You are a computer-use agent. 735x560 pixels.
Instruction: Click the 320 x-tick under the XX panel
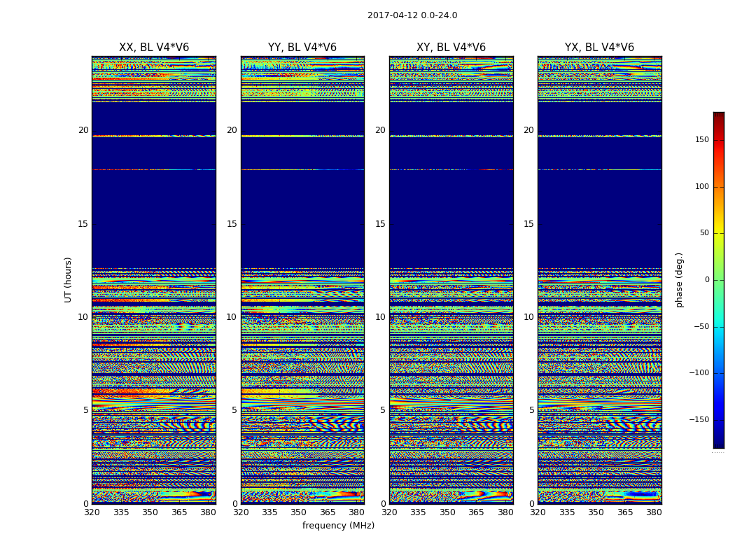tap(92, 512)
